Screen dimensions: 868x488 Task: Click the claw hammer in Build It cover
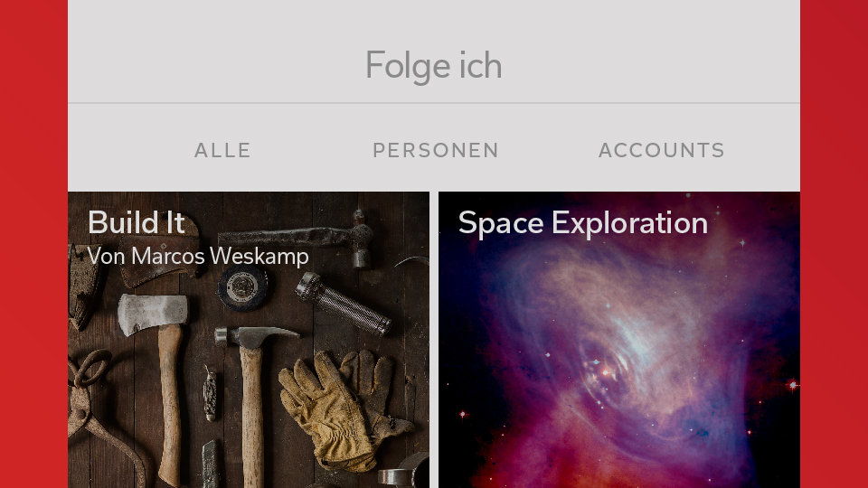[x=252, y=388]
